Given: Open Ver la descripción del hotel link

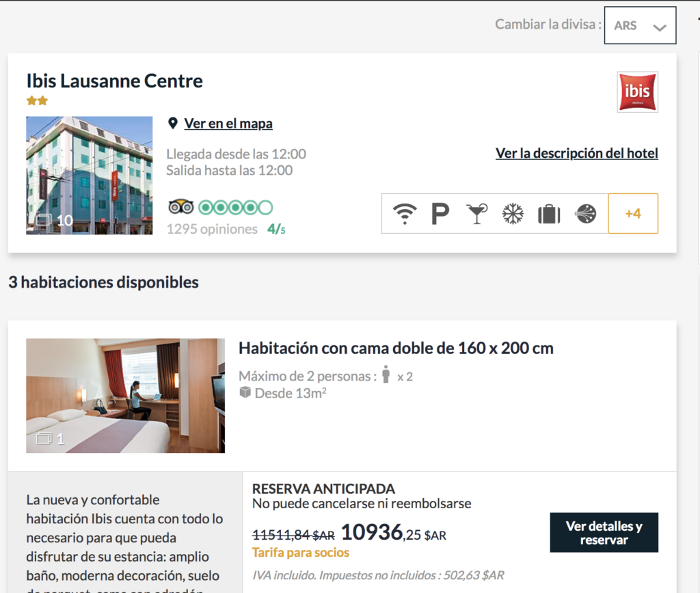Looking at the screenshot, I should coord(577,153).
